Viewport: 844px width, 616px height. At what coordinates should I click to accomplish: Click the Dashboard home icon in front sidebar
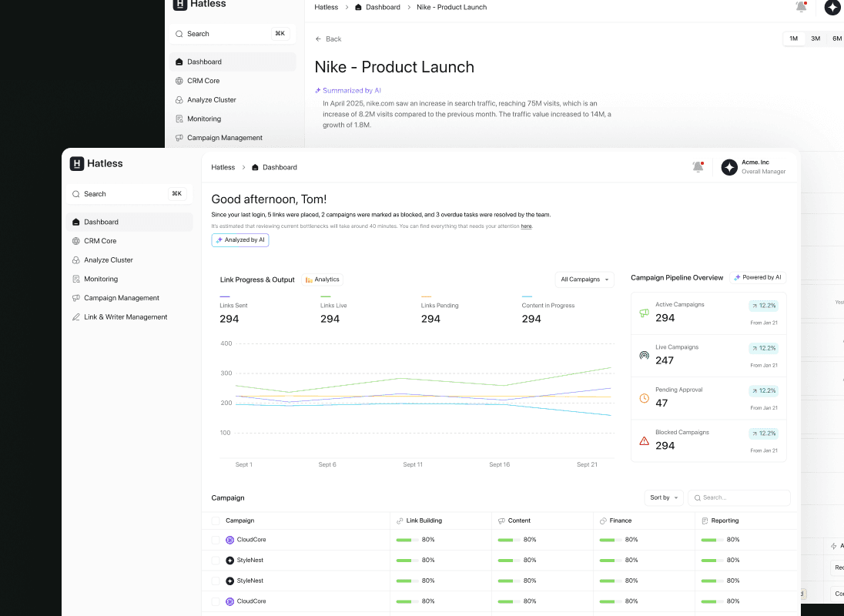[76, 223]
